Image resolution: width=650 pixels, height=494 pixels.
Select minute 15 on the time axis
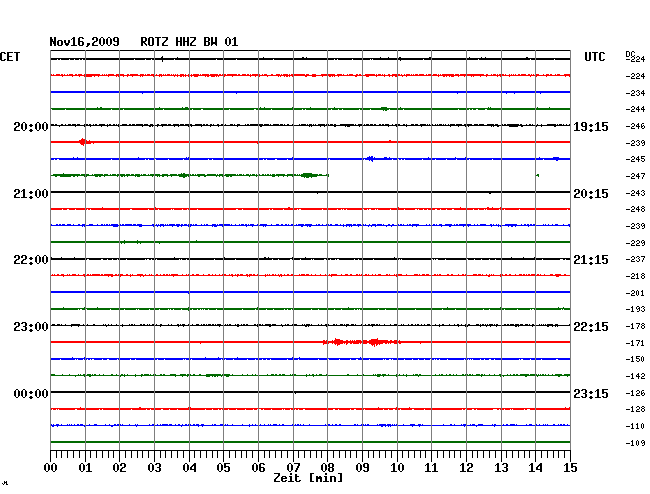click(570, 468)
